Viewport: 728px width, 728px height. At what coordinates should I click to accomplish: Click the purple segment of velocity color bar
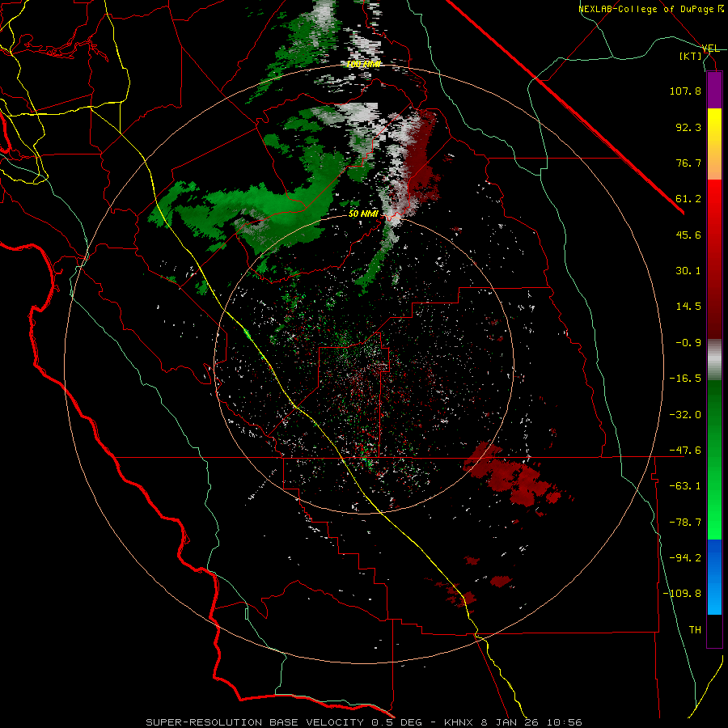[x=714, y=90]
